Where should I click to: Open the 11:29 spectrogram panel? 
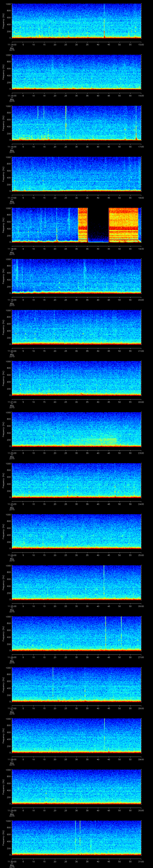click(76, 787)
